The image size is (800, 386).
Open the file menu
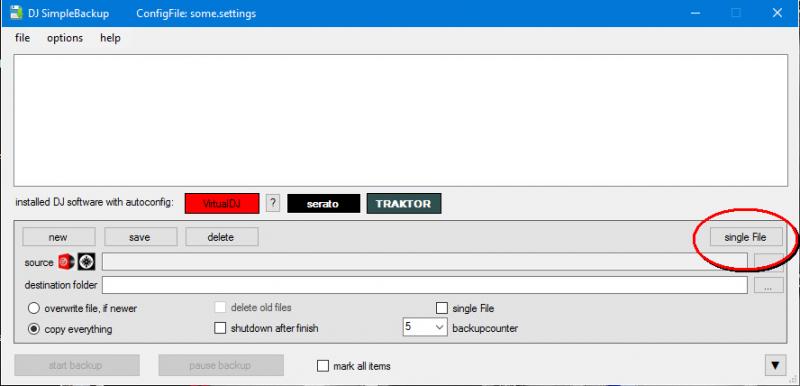(22, 38)
